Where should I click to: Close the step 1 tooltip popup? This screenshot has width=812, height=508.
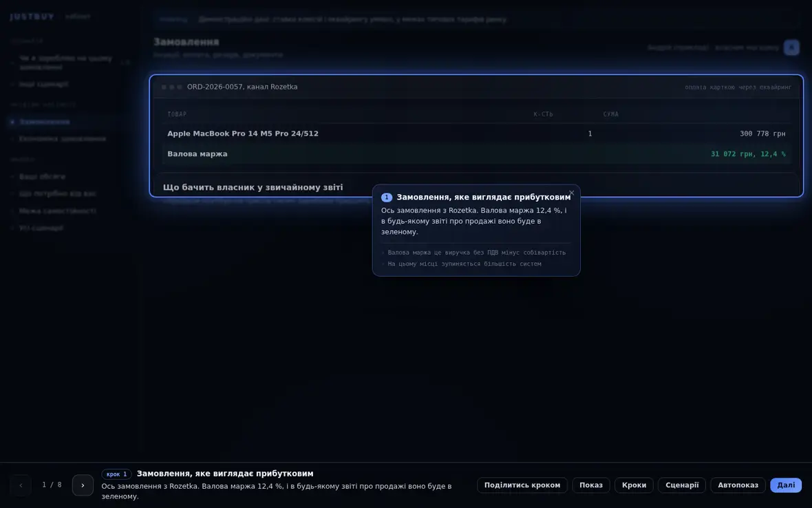571,193
